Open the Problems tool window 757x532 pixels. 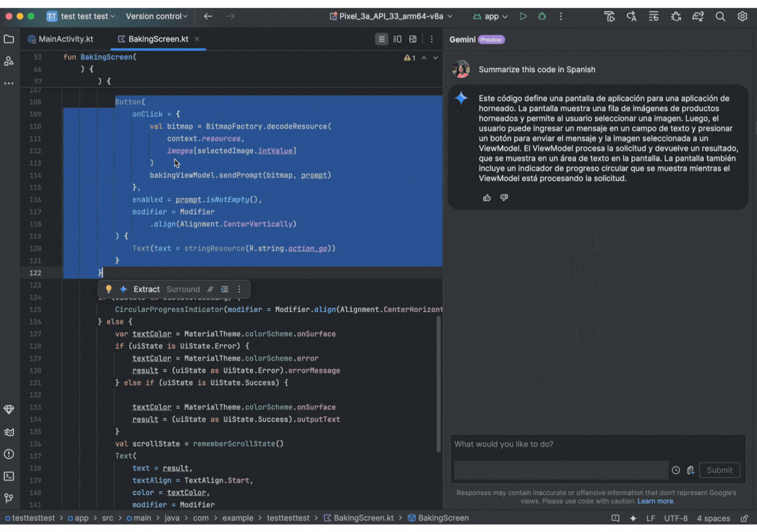tap(9, 454)
